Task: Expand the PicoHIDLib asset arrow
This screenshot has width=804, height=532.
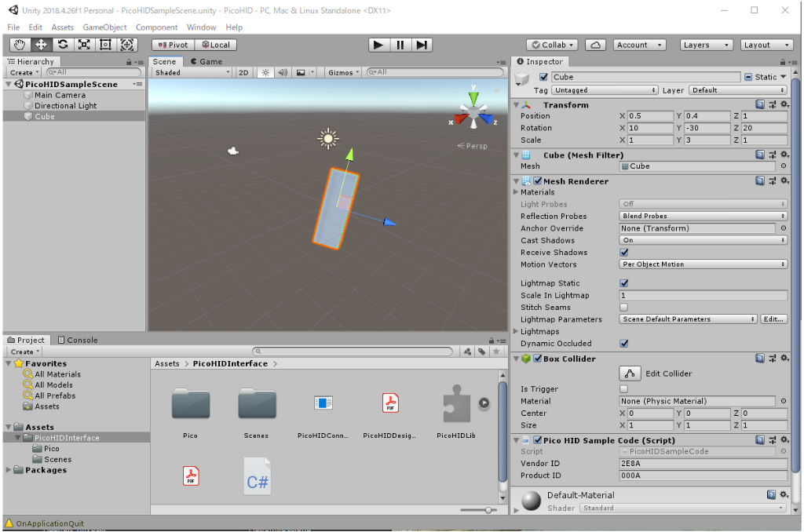Action: 484,403
